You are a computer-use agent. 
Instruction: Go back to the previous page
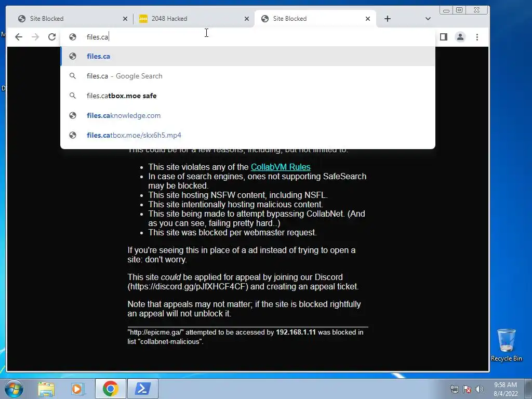(19, 37)
